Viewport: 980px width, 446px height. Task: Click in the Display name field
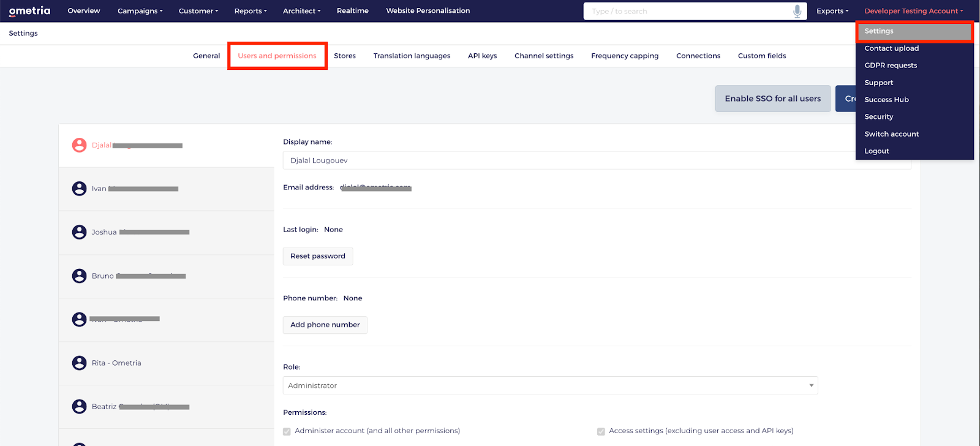click(597, 161)
